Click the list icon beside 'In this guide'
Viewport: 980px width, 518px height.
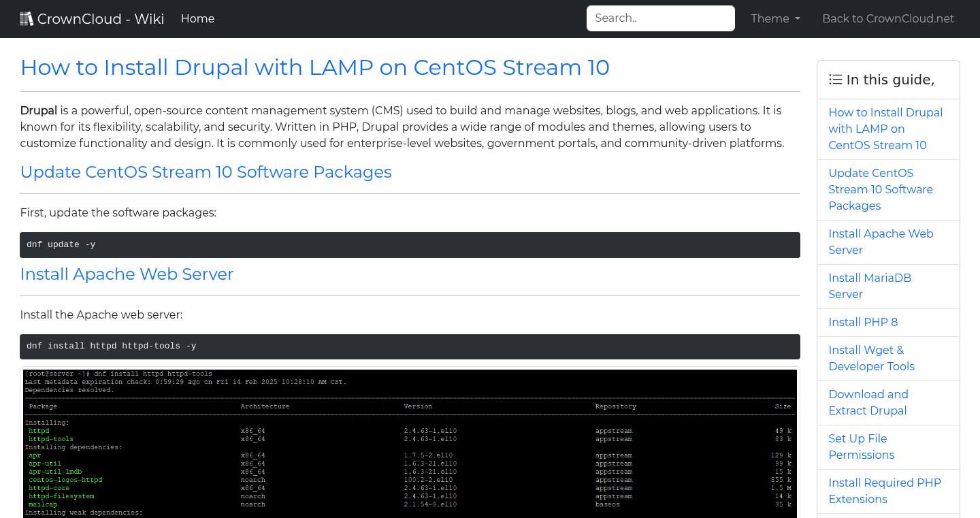coord(835,79)
